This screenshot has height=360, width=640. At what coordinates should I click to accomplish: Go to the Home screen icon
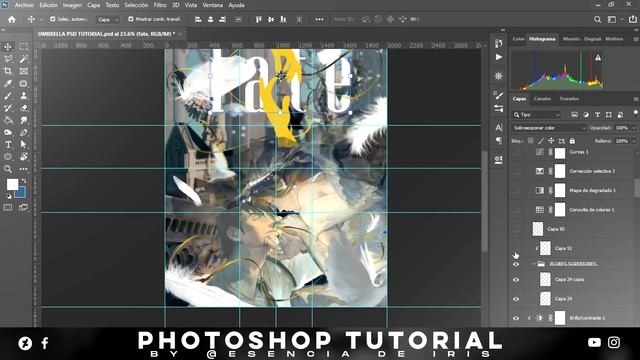pyautogui.click(x=11, y=19)
